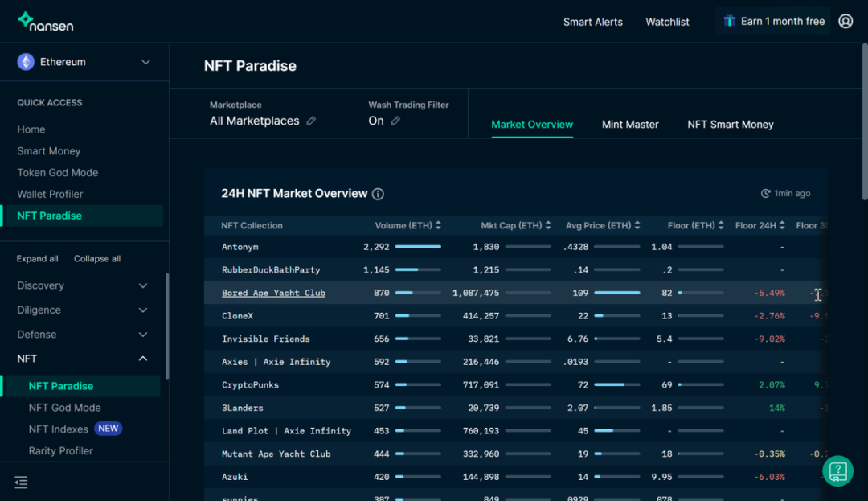
Task: Sort by Mkt Cap (ETH) arrows
Action: click(548, 225)
